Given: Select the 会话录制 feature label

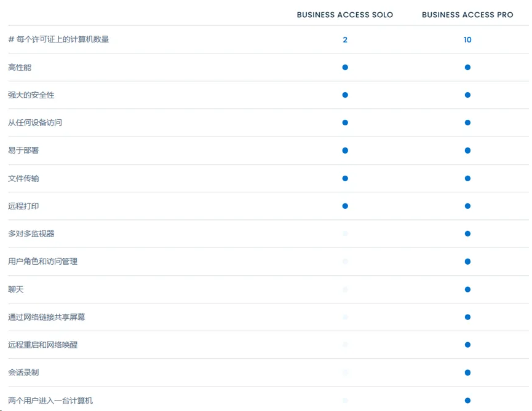Looking at the screenshot, I should coord(23,373).
